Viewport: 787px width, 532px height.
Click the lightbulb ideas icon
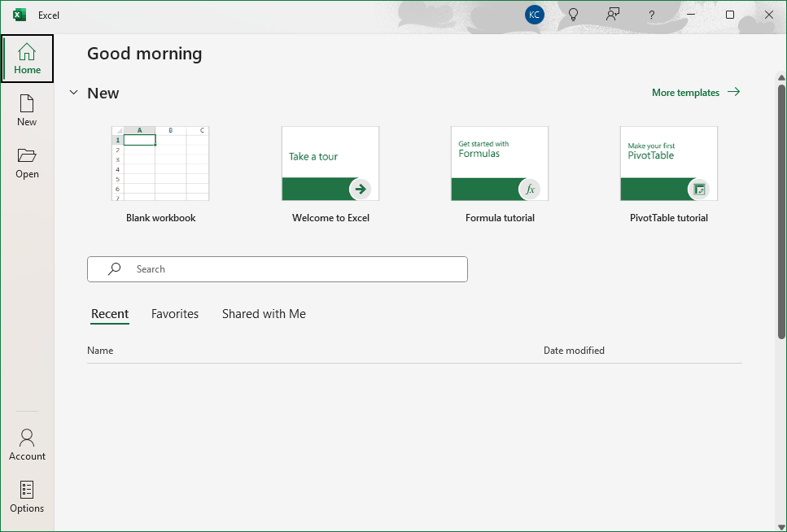pyautogui.click(x=573, y=15)
